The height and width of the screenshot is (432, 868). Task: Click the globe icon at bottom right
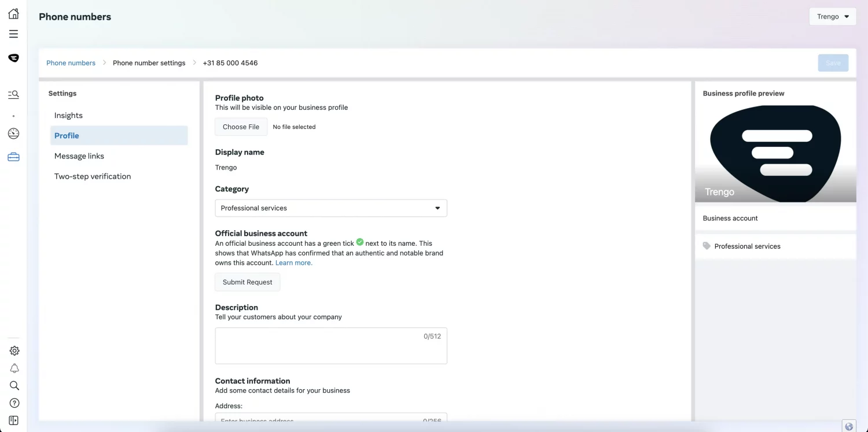[849, 427]
